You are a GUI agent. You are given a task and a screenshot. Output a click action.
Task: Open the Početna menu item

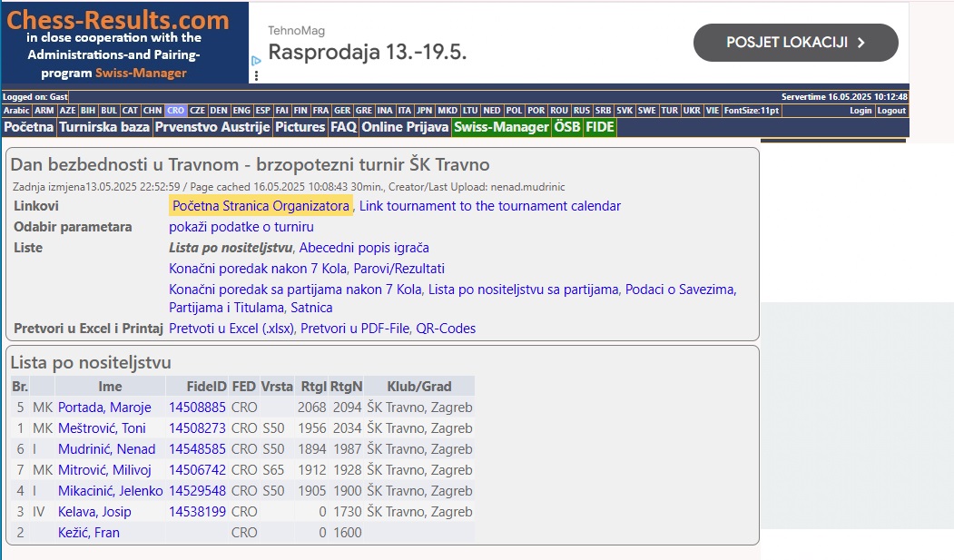tap(29, 127)
